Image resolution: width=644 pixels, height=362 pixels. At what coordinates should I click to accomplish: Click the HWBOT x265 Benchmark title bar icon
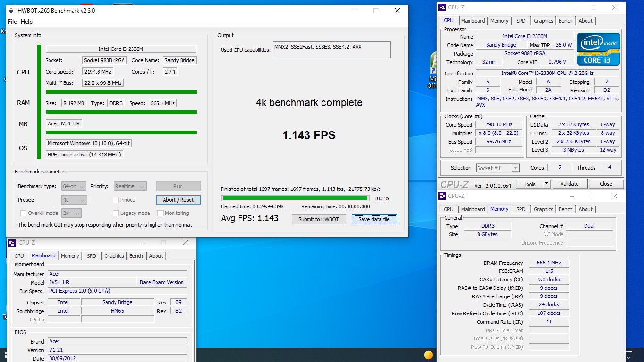11,11
